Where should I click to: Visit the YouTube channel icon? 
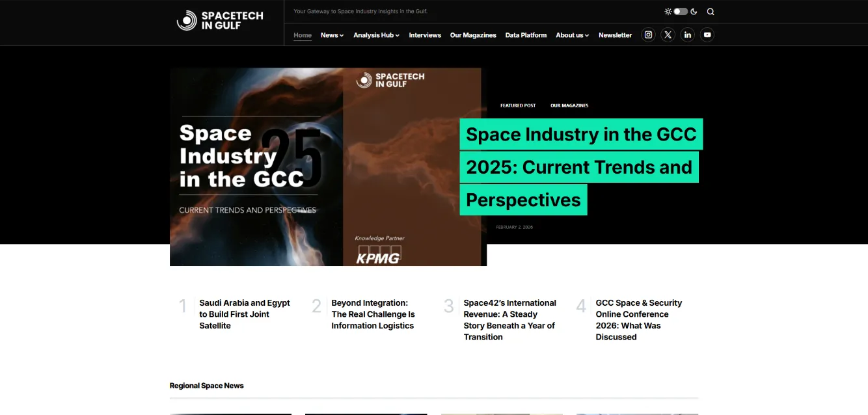707,35
